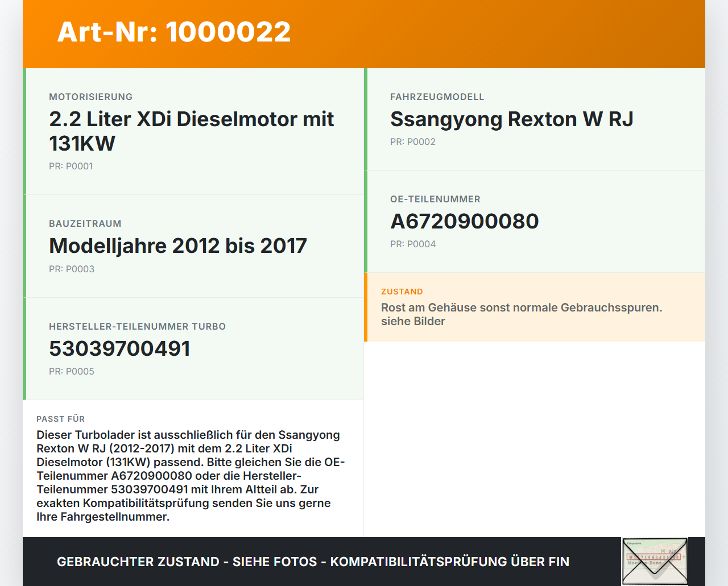Click the PR: P0001 reference

pyautogui.click(x=71, y=166)
